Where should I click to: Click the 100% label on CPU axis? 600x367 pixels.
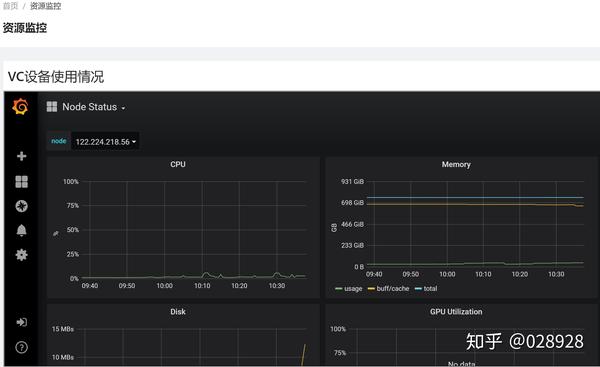tap(71, 182)
